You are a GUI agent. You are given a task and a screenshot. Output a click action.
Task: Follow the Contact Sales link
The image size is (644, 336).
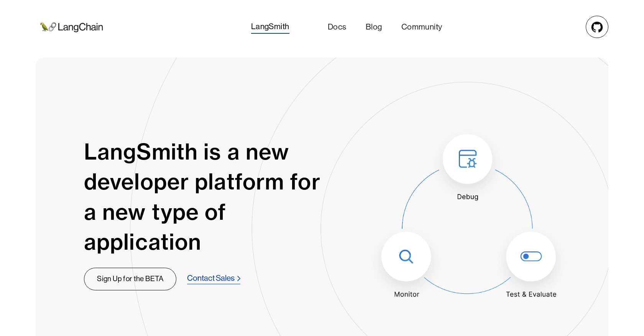[211, 278]
